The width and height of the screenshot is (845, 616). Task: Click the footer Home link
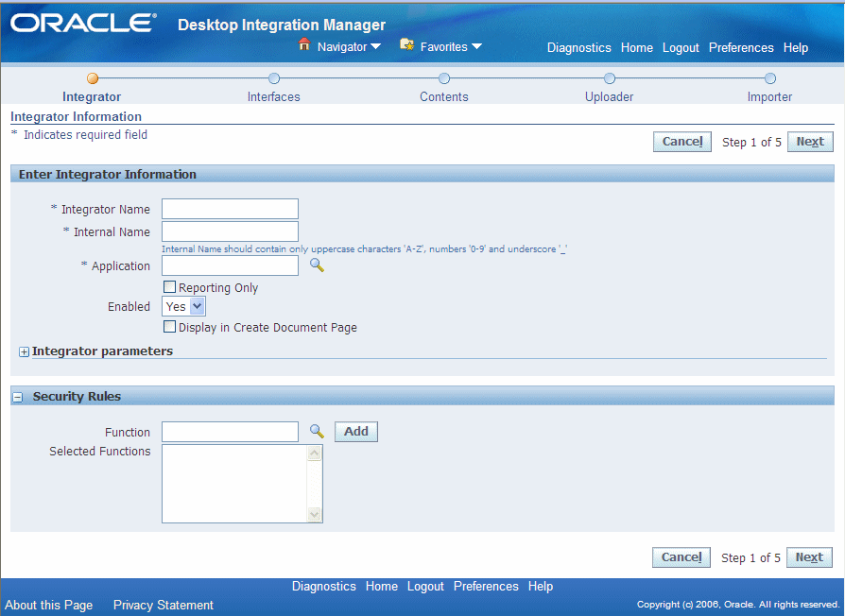click(382, 587)
